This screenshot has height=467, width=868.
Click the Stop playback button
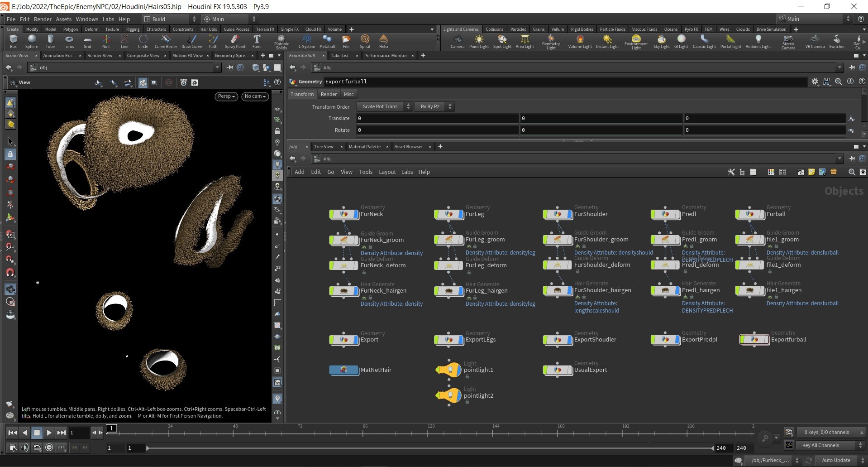(37, 433)
